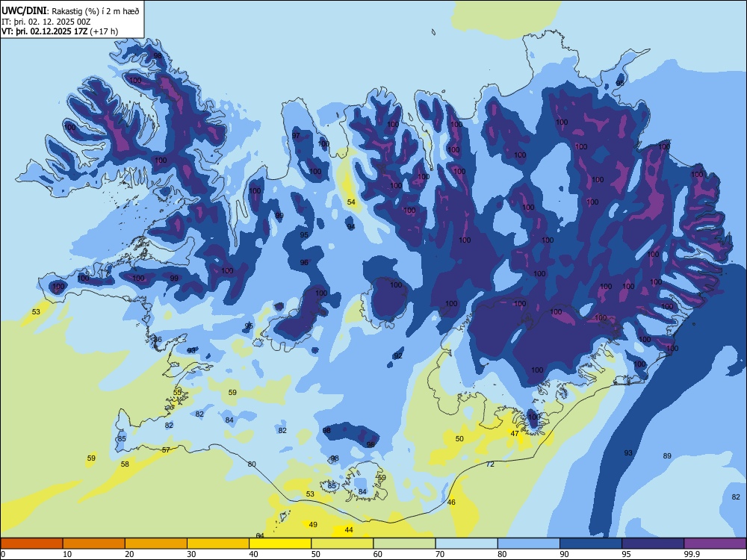Click the 60–70 light green legend swatch
The height and width of the screenshot is (560, 747).
point(404,544)
